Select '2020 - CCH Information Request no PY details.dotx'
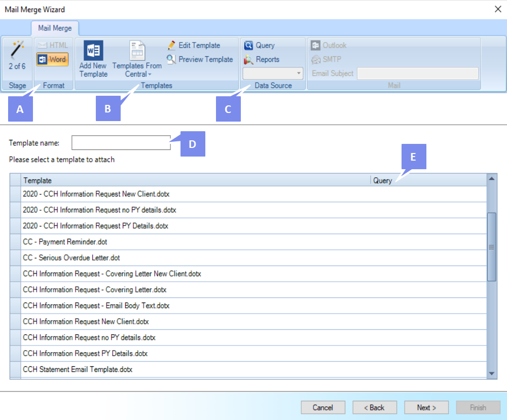507x420 pixels. point(254,210)
